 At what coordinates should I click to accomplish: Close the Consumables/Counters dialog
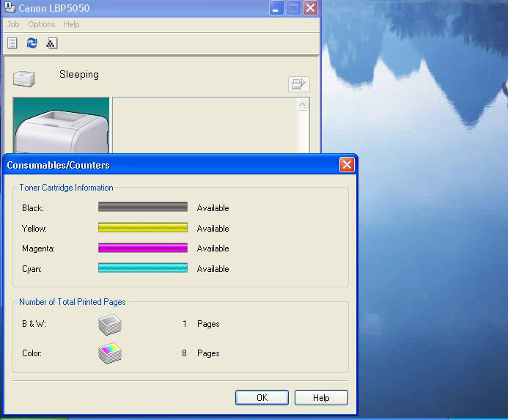(347, 165)
